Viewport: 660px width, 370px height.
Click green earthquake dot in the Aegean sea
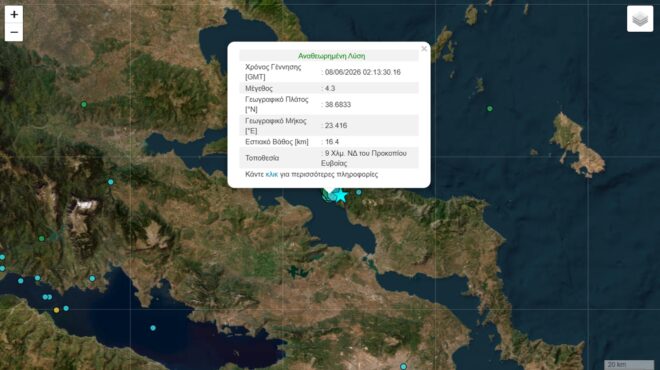tap(490, 109)
